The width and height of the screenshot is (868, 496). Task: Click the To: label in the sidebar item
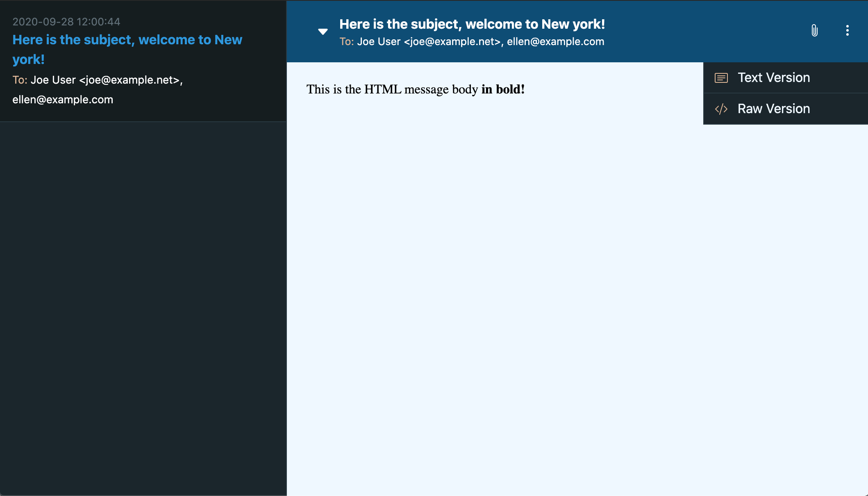(20, 80)
